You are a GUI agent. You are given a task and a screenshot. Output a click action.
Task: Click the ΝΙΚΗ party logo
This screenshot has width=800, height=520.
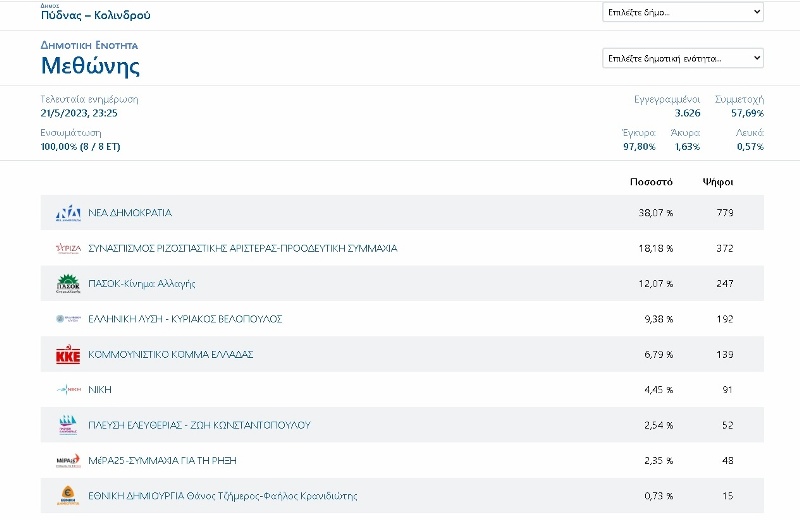(x=68, y=390)
